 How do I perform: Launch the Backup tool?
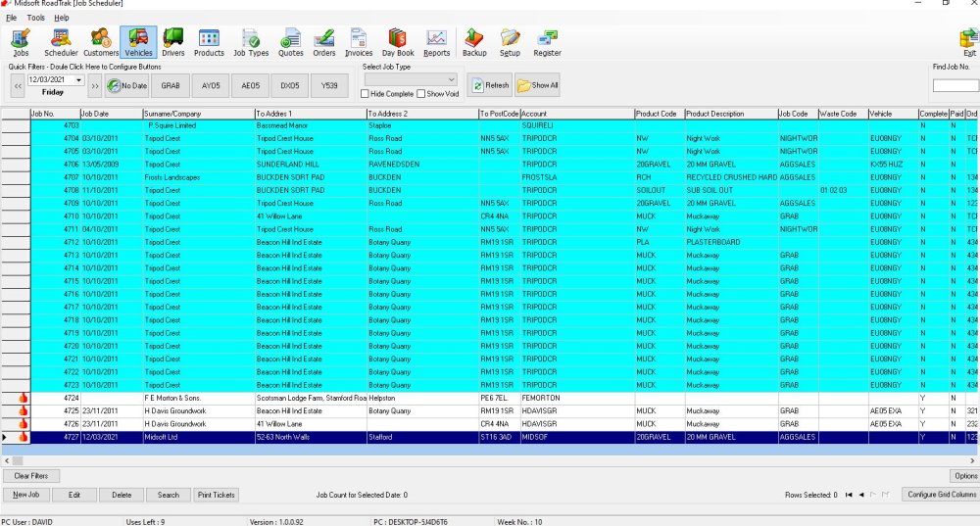474,42
